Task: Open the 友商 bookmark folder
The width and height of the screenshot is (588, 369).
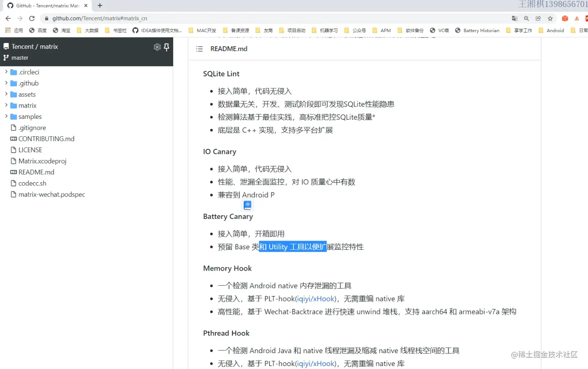Action: tap(264, 30)
